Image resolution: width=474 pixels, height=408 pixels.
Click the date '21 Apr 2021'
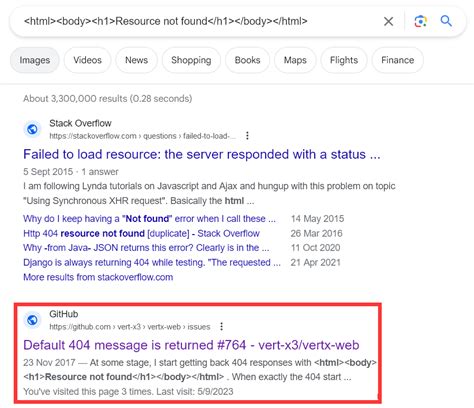(x=315, y=262)
